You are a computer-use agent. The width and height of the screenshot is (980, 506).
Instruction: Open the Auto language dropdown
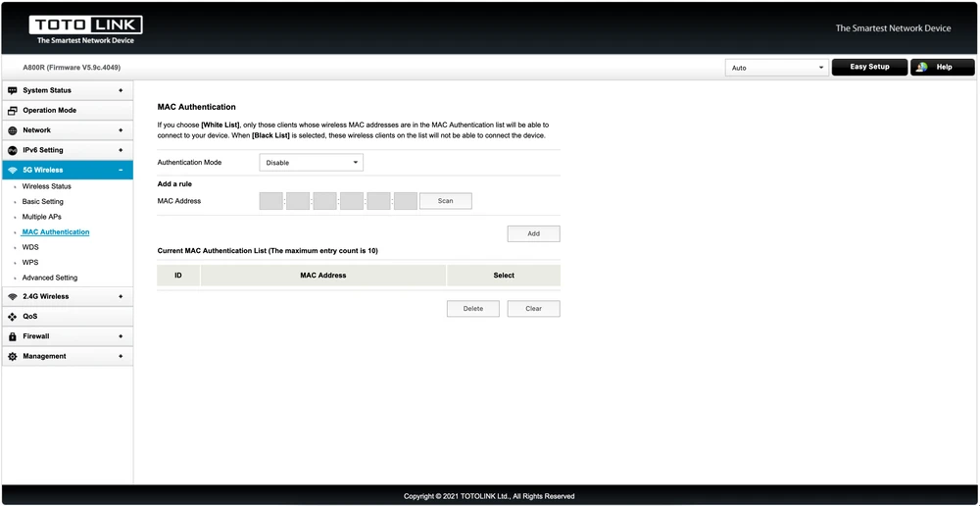coord(776,68)
